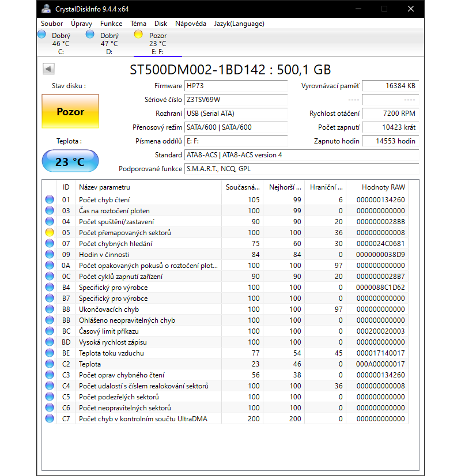Click the Hodnoty RAW column header

(x=377, y=187)
